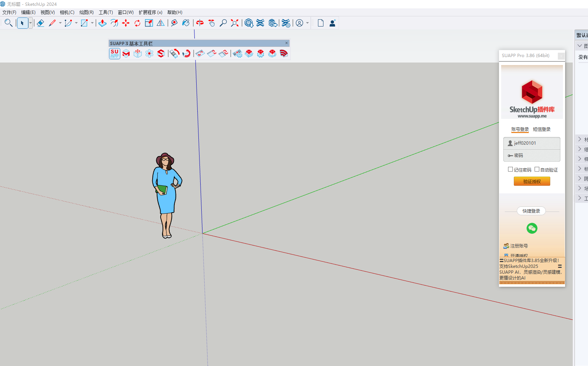Open the 注册账号 link

pos(519,246)
